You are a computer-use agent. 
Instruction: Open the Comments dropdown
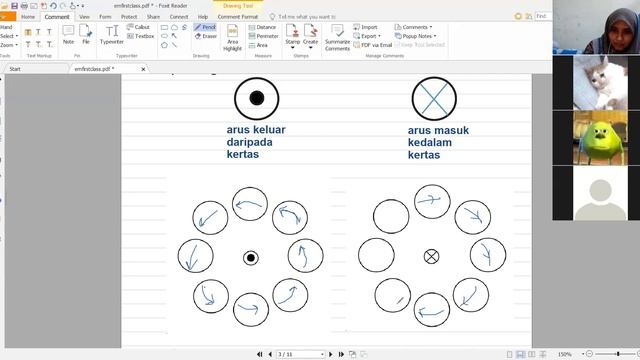[413, 27]
